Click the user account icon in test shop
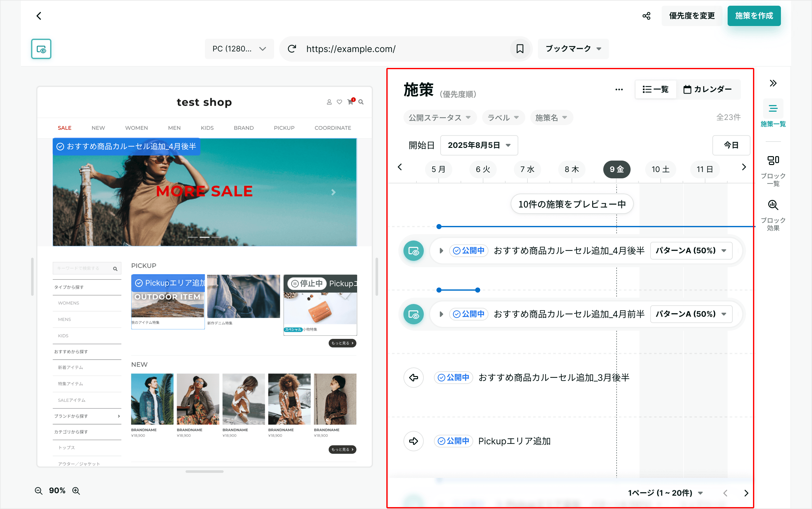Screen dimensions: 812x509 point(329,102)
